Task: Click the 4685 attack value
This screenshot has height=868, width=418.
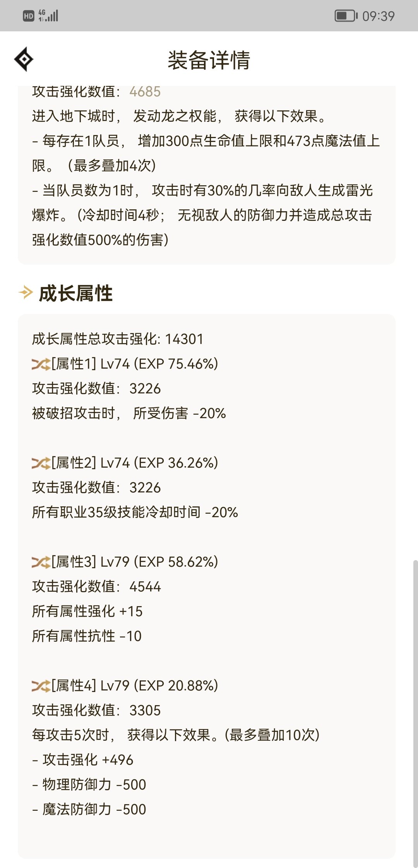Action: (x=145, y=92)
